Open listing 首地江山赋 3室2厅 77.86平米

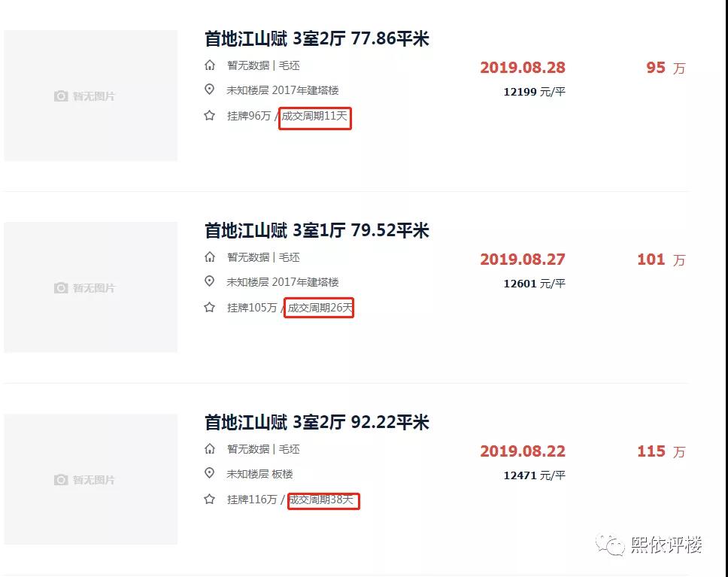pyautogui.click(x=316, y=38)
